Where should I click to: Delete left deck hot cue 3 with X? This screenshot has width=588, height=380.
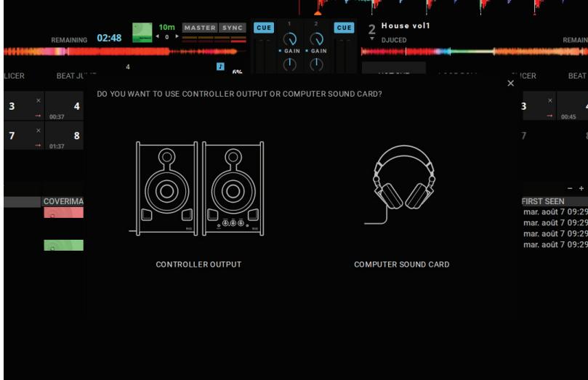pyautogui.click(x=39, y=100)
